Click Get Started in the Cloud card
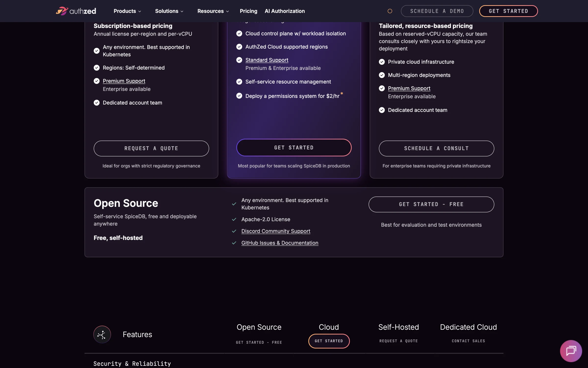This screenshot has height=368, width=588. 294,148
